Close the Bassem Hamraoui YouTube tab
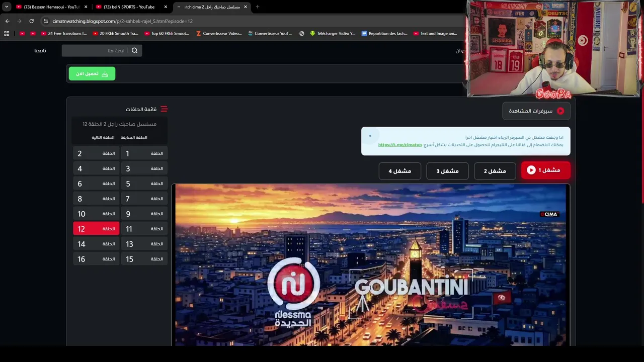This screenshot has height=362, width=644. pyautogui.click(x=86, y=7)
